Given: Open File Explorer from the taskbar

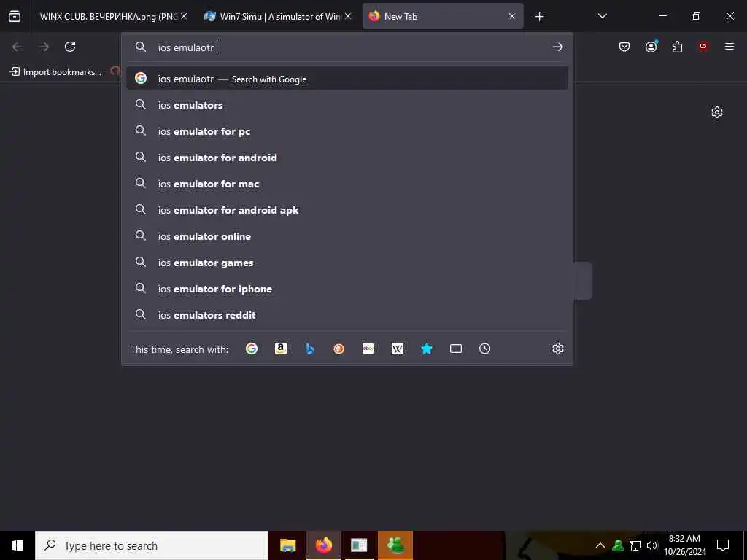Looking at the screenshot, I should (287, 545).
